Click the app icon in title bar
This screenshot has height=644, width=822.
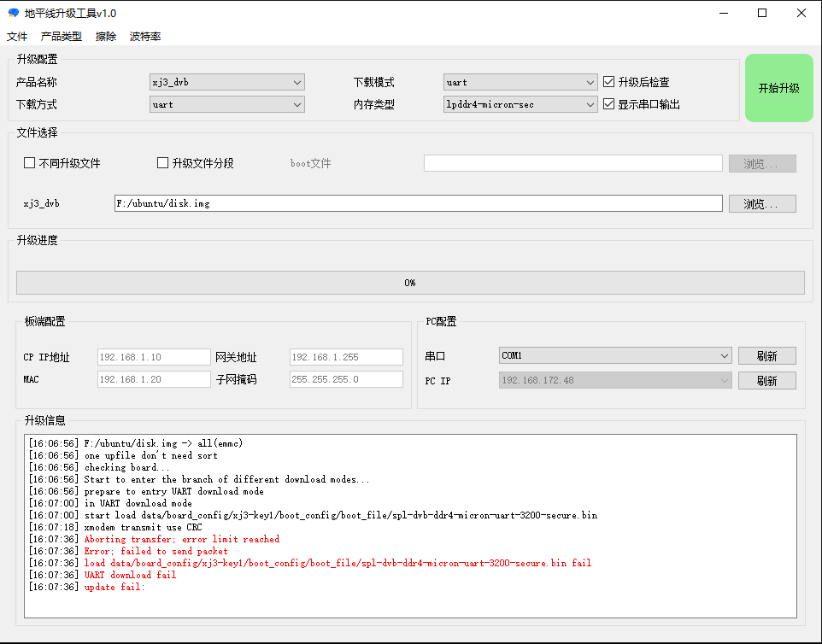13,13
